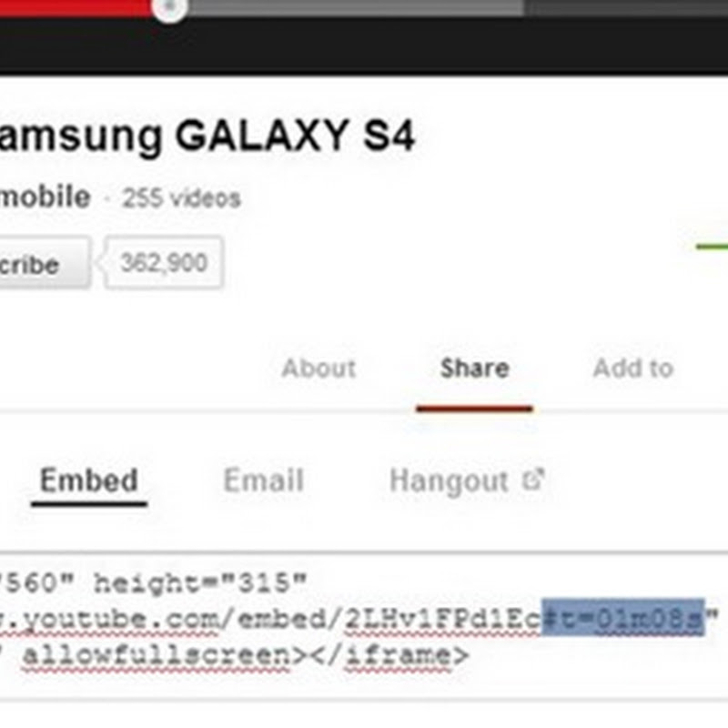
Task: Open the Hangout sharing option
Action: click(x=449, y=481)
